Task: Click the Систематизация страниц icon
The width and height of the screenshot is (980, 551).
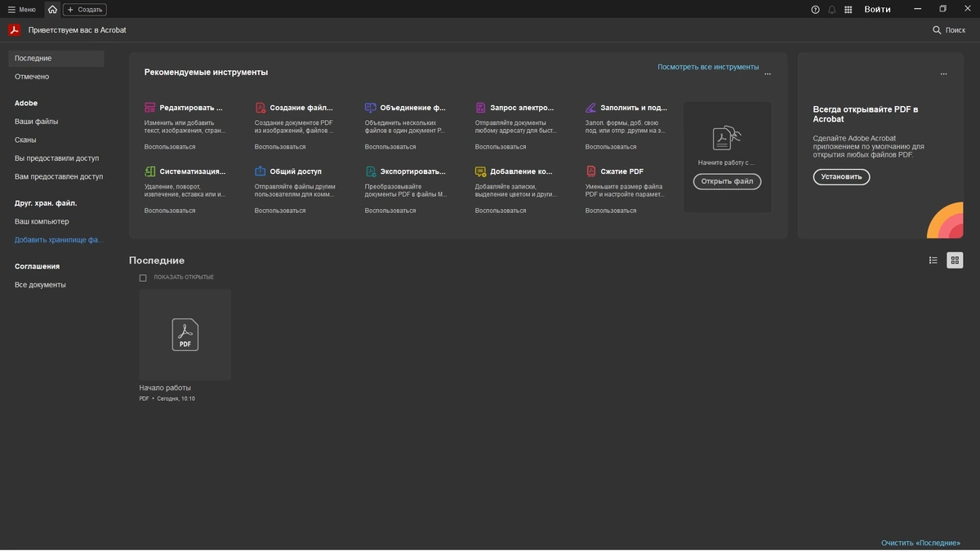Action: (x=149, y=171)
